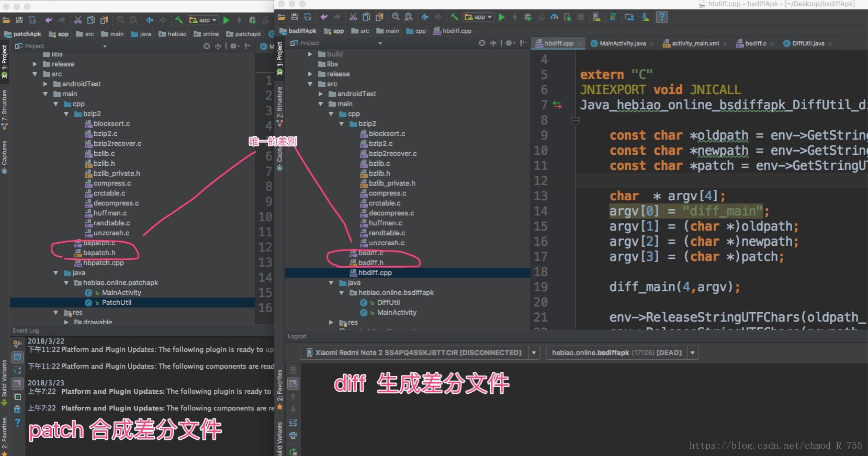Click Logcat print icon

pyautogui.click(x=293, y=436)
